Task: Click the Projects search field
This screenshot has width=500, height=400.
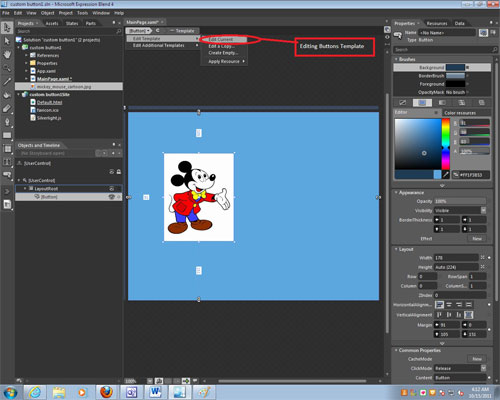Action: tap(69, 31)
